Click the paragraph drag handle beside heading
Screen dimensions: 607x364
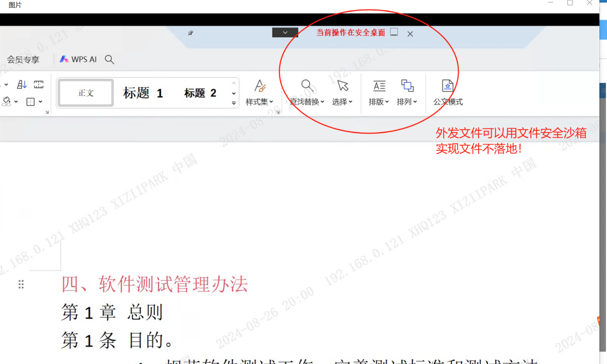tap(21, 284)
